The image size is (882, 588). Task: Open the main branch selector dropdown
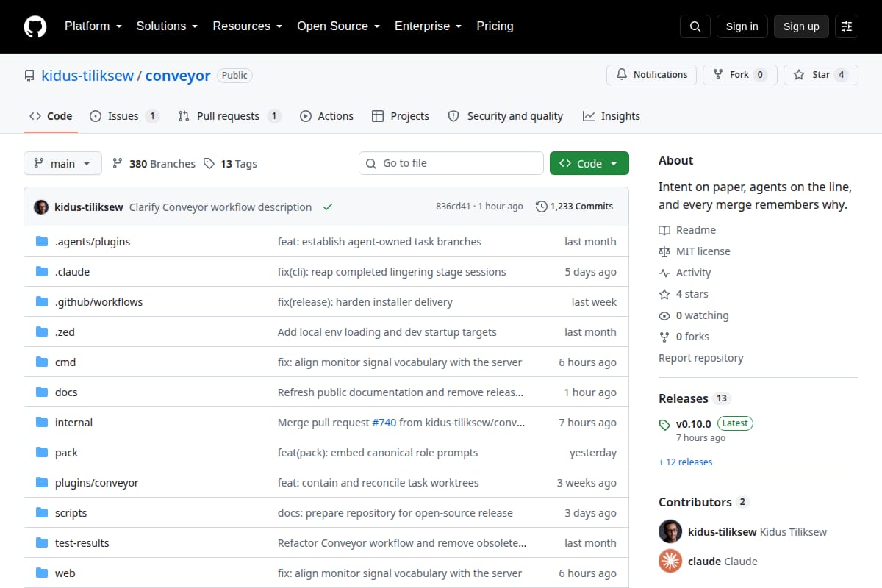pyautogui.click(x=62, y=164)
